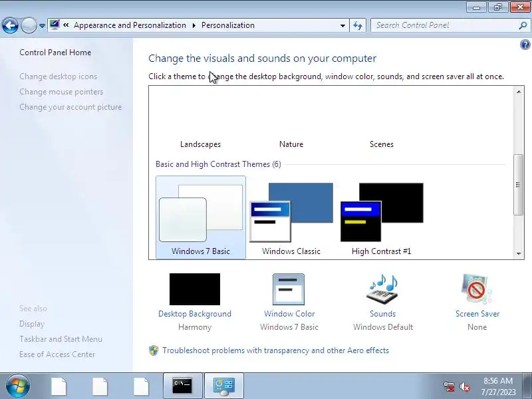Expand the arrow after Appearance and Personalization
The image size is (532, 399).
point(194,25)
